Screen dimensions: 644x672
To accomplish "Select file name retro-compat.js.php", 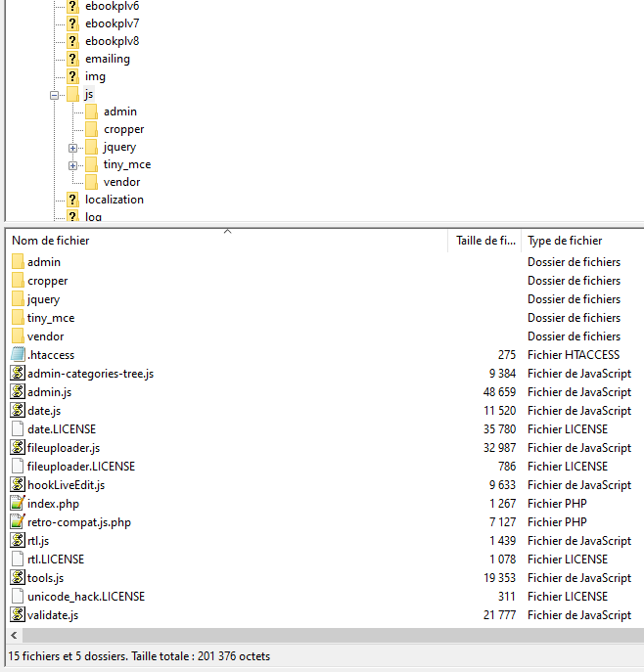I will [x=79, y=522].
